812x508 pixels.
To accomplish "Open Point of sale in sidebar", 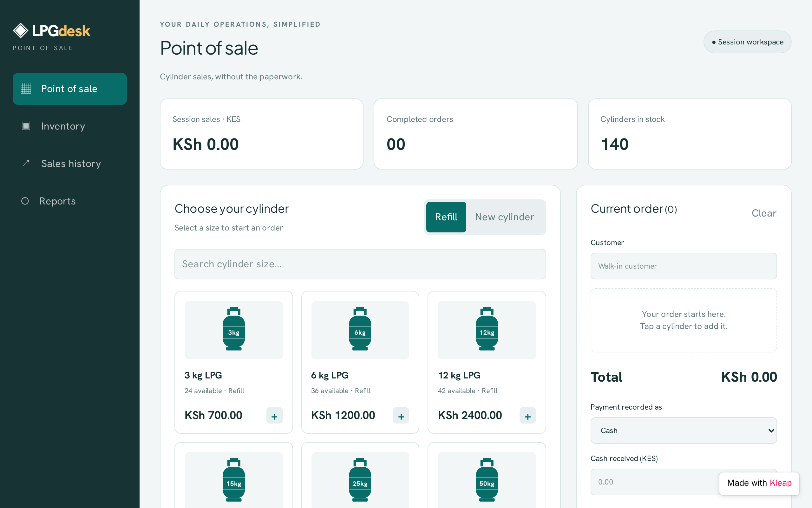I will click(70, 89).
